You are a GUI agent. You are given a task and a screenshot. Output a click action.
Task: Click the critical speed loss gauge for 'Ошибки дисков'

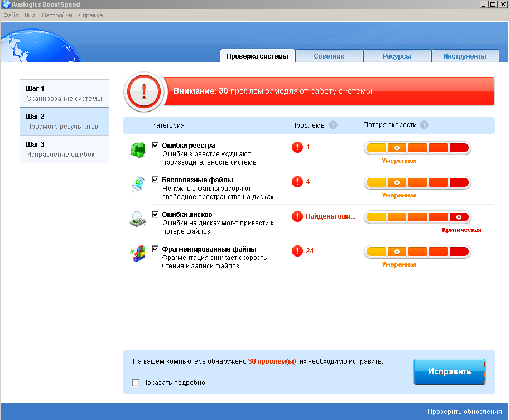tap(417, 217)
